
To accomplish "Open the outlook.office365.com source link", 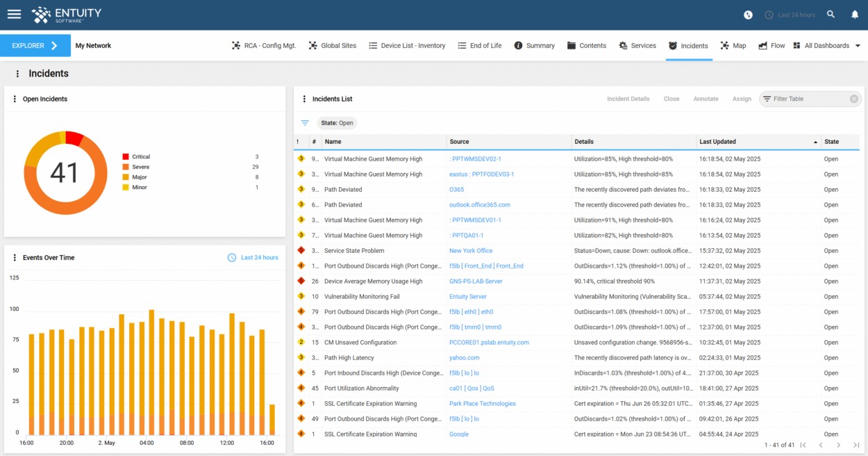I will [x=480, y=205].
